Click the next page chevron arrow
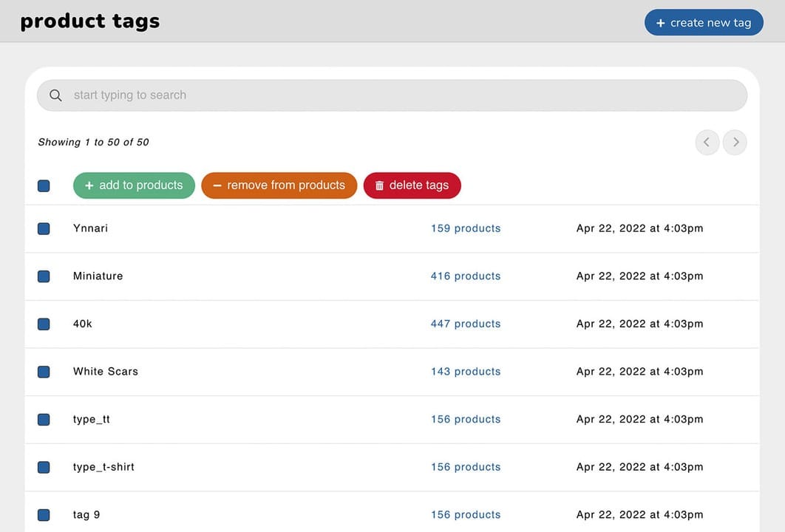The image size is (785, 532). 735,142
